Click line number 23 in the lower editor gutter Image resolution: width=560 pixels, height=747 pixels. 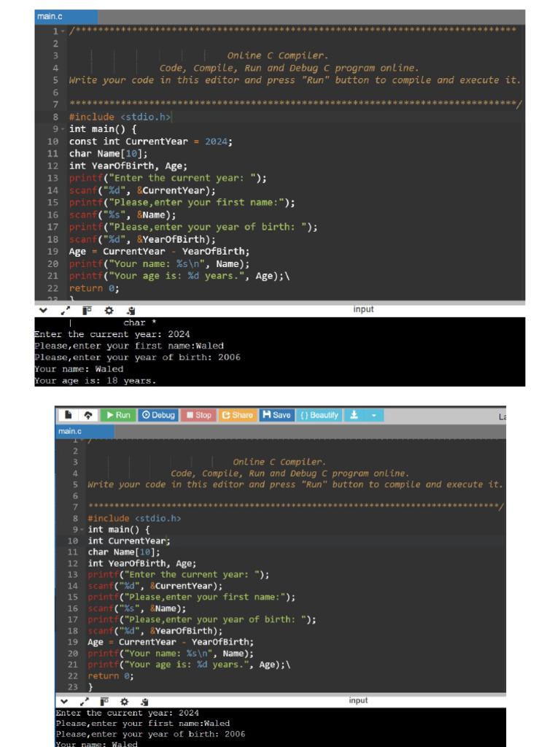pyautogui.click(x=72, y=687)
